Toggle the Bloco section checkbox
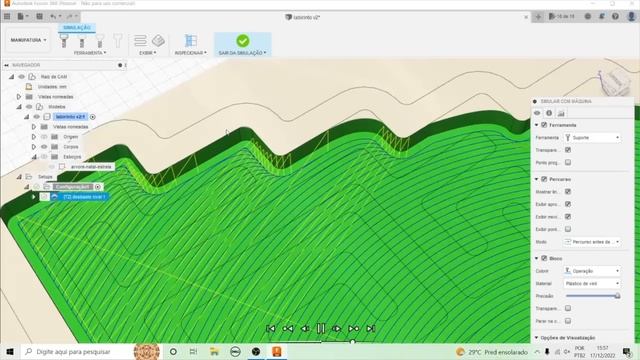640x360 pixels. click(544, 258)
